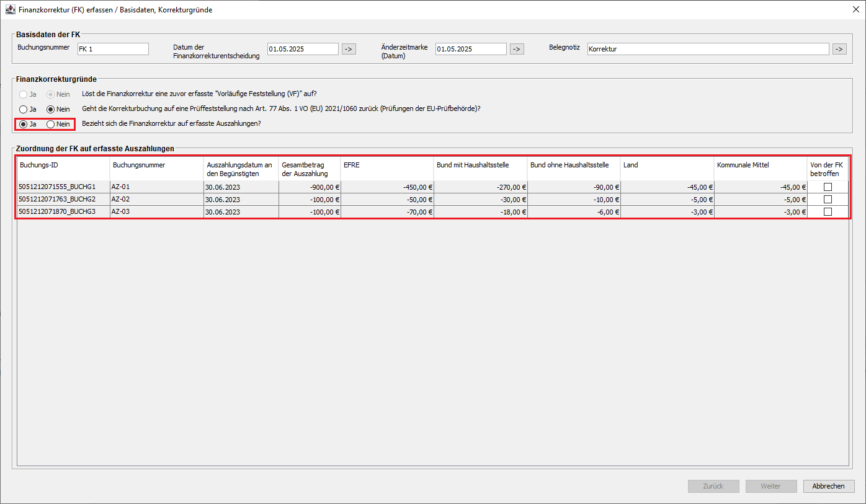Click the payout date 30.06.2023 for AZ-01
Viewport: 866px width, 504px height.
click(241, 187)
